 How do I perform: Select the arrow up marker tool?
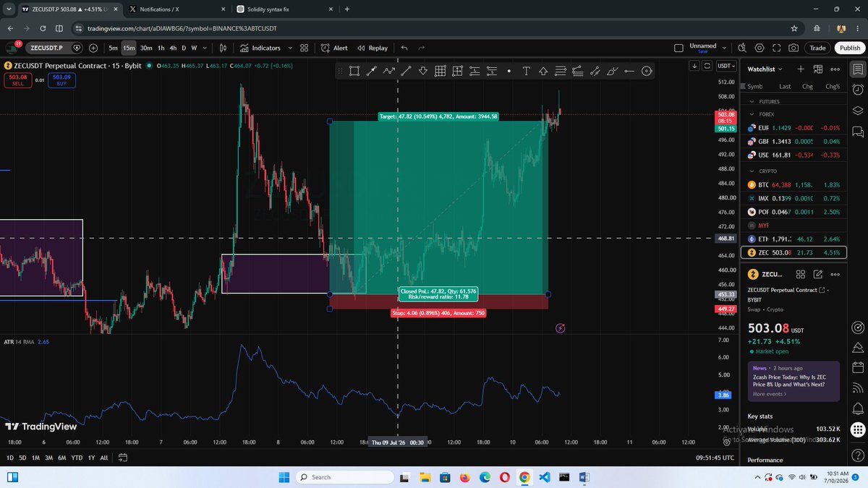pyautogui.click(x=543, y=71)
